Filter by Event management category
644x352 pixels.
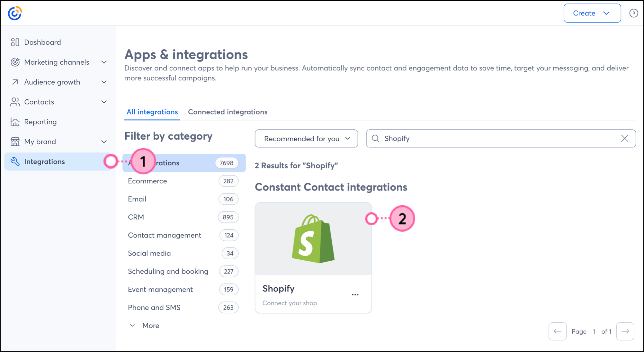point(184,289)
